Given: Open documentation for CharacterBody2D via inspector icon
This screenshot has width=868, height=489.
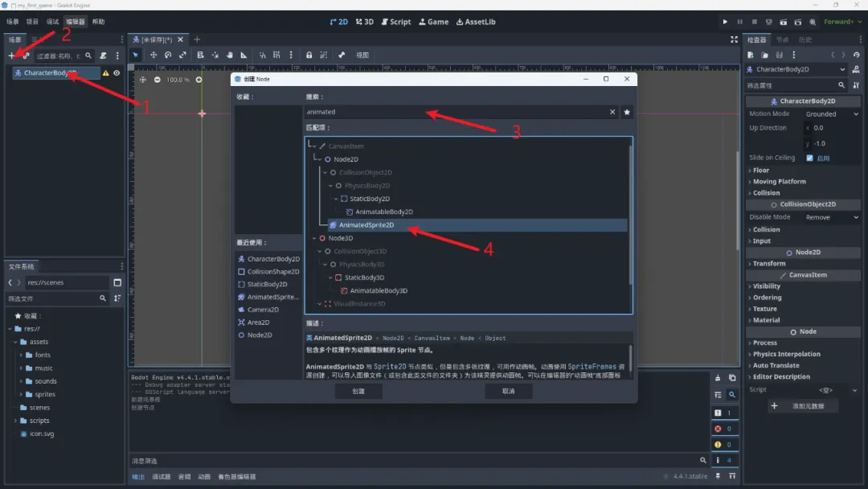Looking at the screenshot, I should coord(856,69).
